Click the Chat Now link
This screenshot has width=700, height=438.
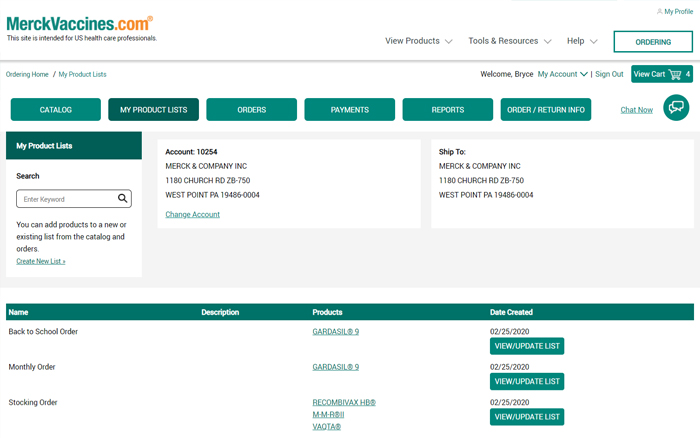(x=637, y=110)
